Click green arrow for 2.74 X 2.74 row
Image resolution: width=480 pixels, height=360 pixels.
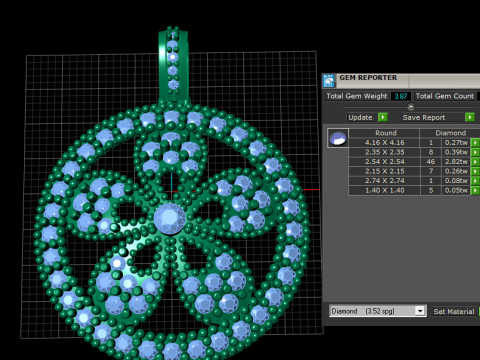[x=475, y=181]
